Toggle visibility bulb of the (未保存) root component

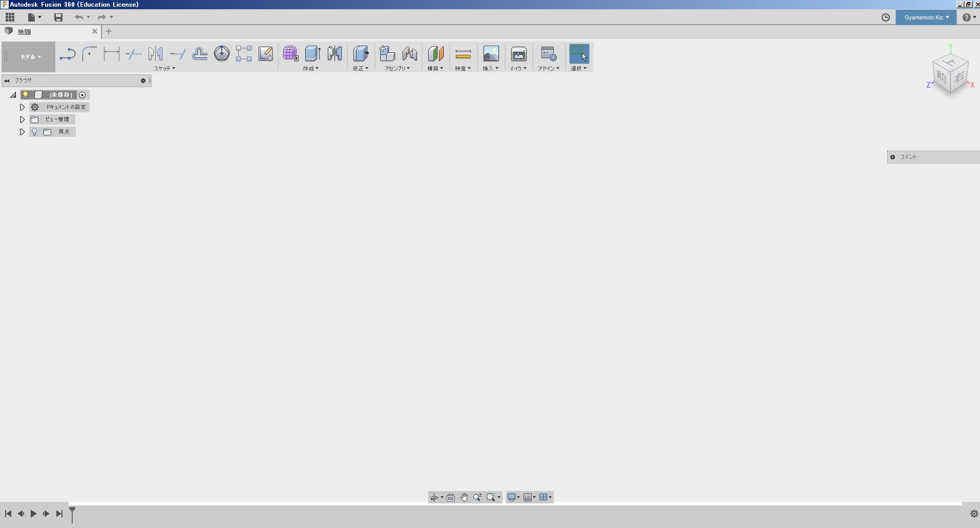[26, 95]
